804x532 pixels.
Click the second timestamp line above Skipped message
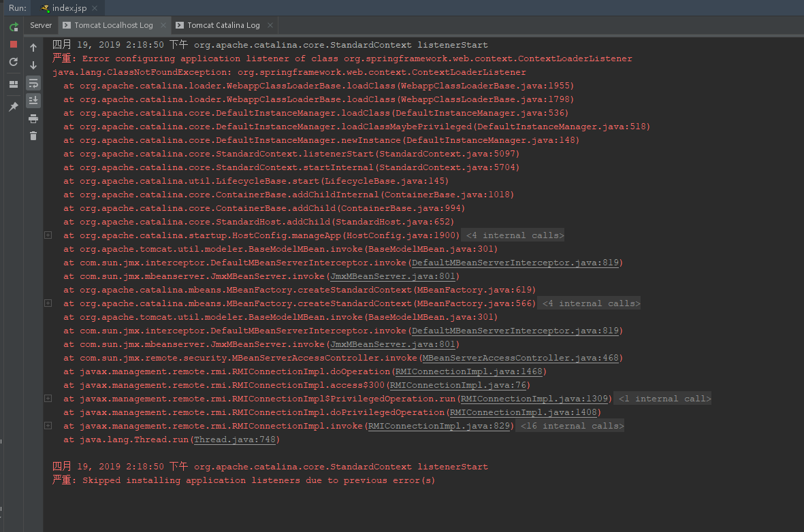[270, 467]
